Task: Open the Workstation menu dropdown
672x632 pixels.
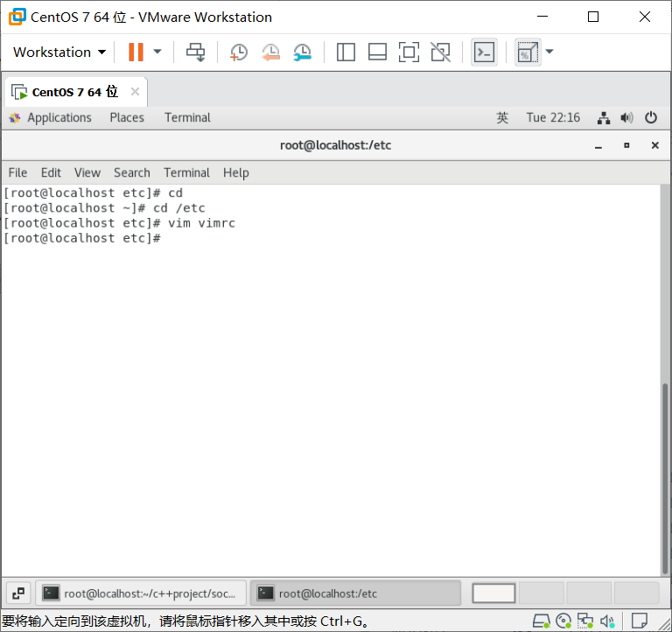Action: (x=59, y=53)
